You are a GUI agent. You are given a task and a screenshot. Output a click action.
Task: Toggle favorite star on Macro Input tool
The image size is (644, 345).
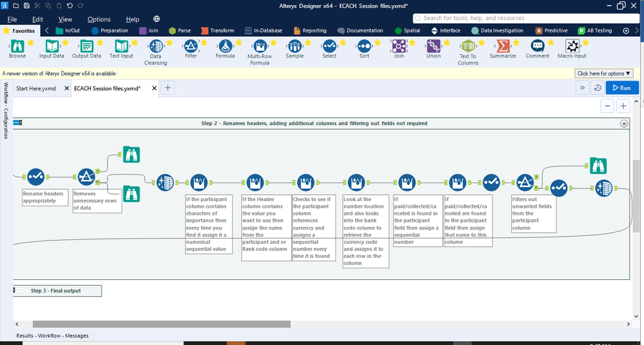pos(586,43)
